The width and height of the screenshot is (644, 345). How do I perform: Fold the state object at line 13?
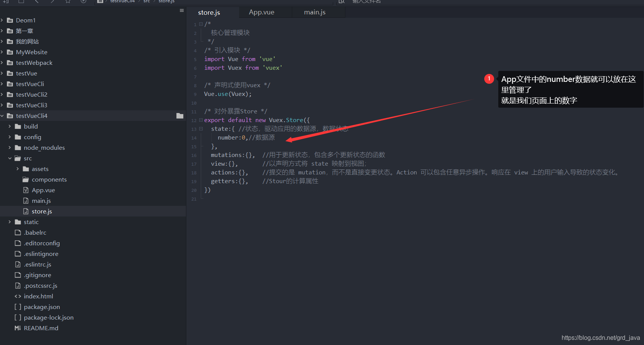(201, 129)
